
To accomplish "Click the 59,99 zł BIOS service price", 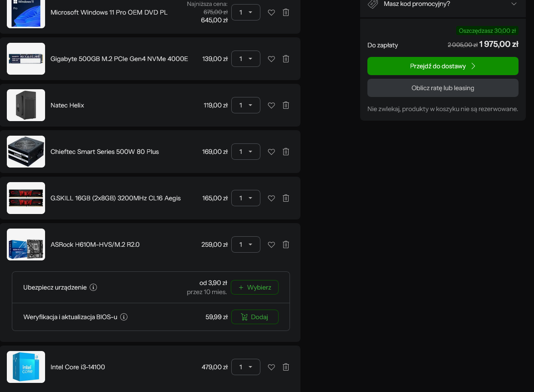I will 217,317.
